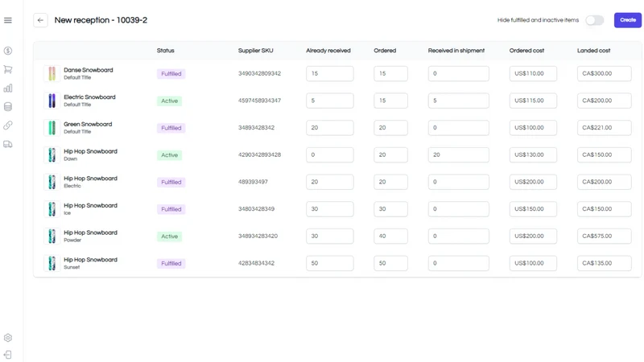Open the hamburger menu in sidebar

[8, 20]
